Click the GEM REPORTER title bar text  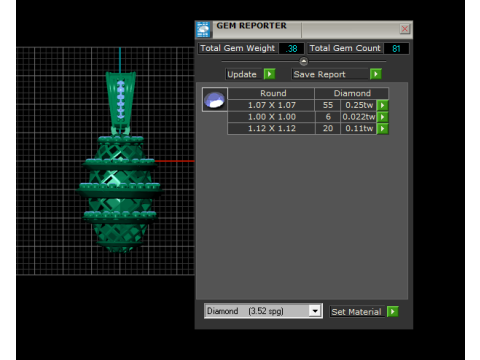click(251, 26)
